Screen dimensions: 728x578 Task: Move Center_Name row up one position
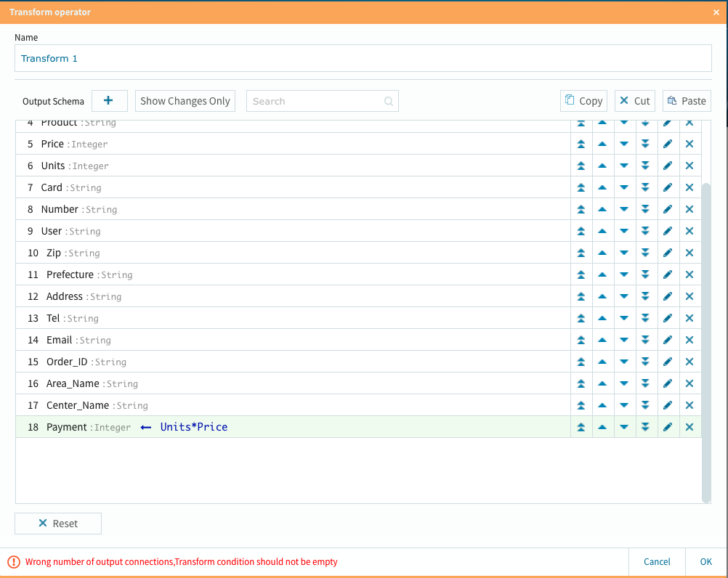pos(602,405)
